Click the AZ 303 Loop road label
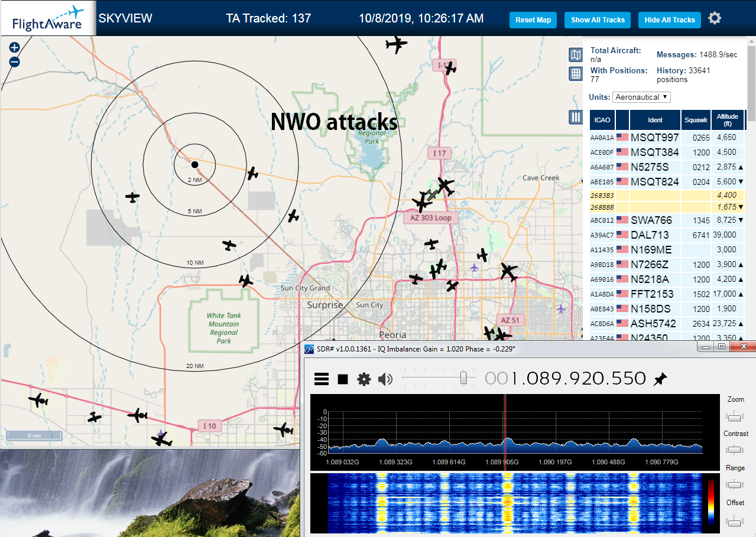Viewport: 756px width, 537px height. 431,218
